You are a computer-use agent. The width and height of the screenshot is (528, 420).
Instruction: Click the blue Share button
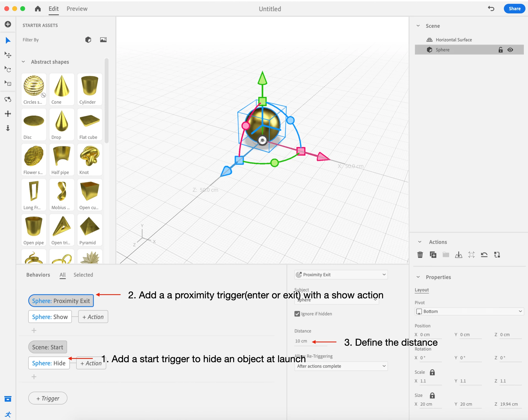514,9
